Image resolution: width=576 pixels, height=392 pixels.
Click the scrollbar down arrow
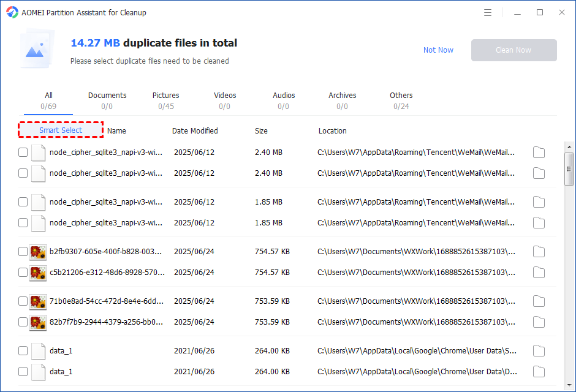569,385
